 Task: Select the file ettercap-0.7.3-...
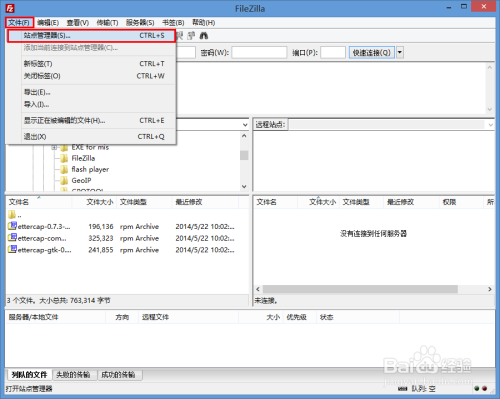44,227
